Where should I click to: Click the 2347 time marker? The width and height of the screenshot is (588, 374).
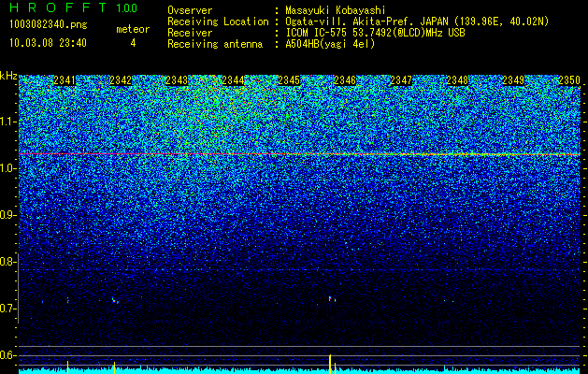click(x=401, y=80)
